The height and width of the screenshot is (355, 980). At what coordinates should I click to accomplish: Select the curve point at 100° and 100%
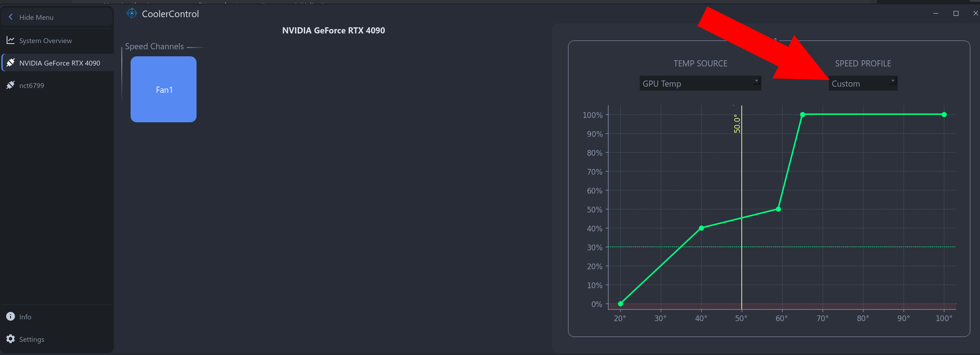coord(944,114)
